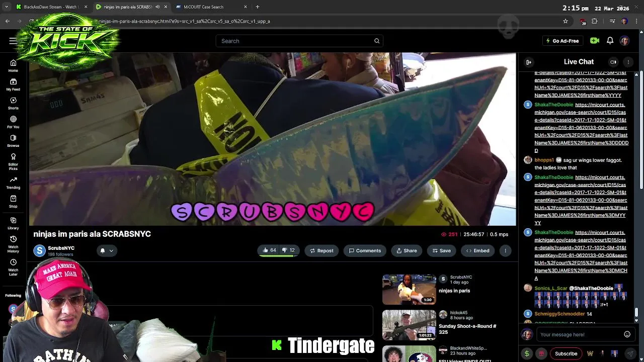This screenshot has width=644, height=362.
Task: Open the ninjas in paris video thumbnail
Action: 409,290
